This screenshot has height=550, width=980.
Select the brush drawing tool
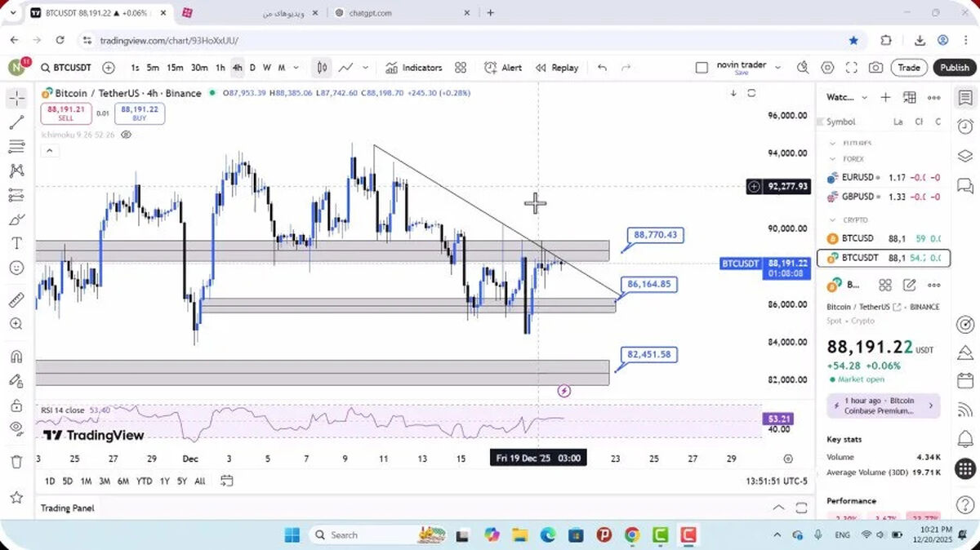pos(16,220)
